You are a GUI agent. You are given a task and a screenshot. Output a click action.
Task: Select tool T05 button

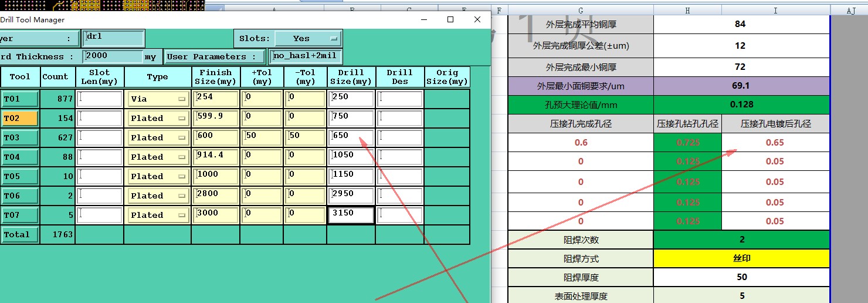point(20,176)
